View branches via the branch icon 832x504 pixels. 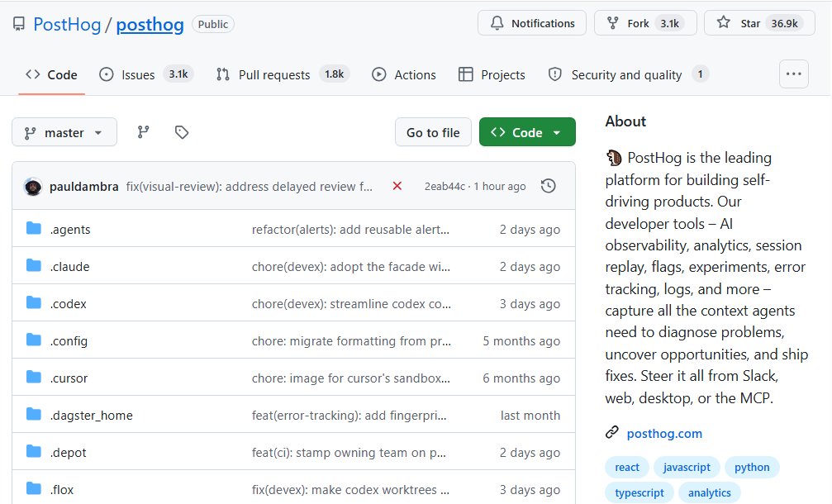pos(143,132)
